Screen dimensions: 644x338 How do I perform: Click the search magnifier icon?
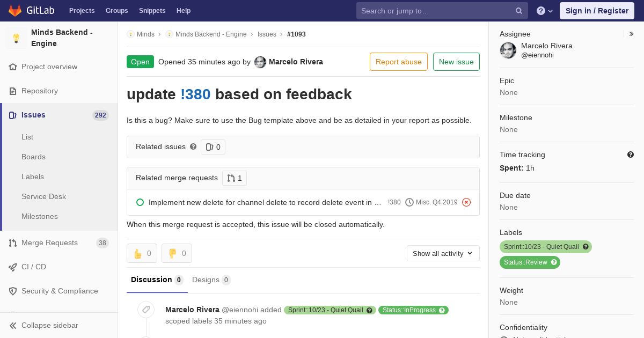tap(519, 11)
